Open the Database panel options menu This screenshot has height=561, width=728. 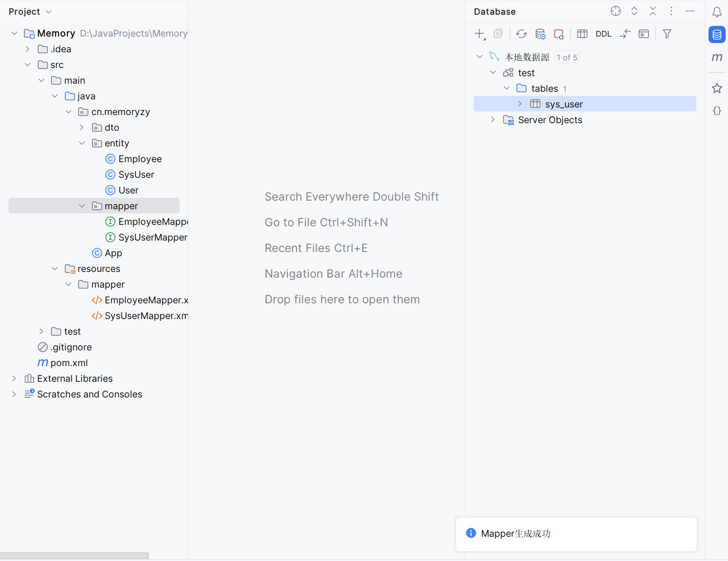point(671,11)
